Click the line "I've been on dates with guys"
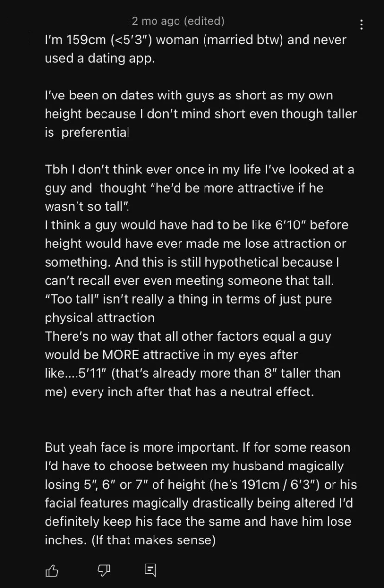The height and width of the screenshot is (588, 384). 189,96
